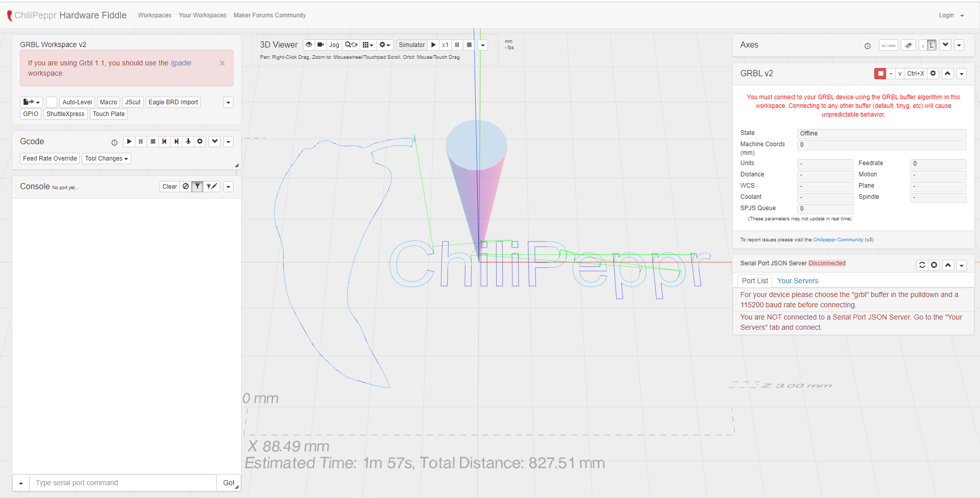Open the 3D Viewer panel caret menu

coord(483,45)
